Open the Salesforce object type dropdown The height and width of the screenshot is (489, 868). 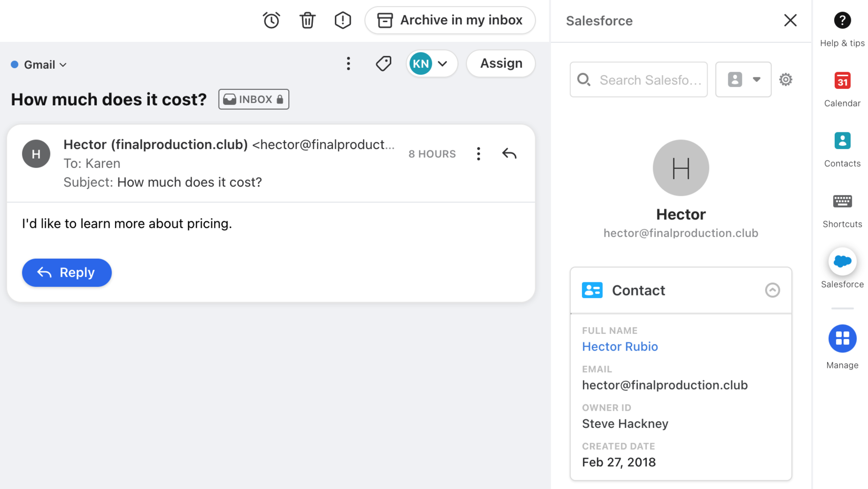743,80
